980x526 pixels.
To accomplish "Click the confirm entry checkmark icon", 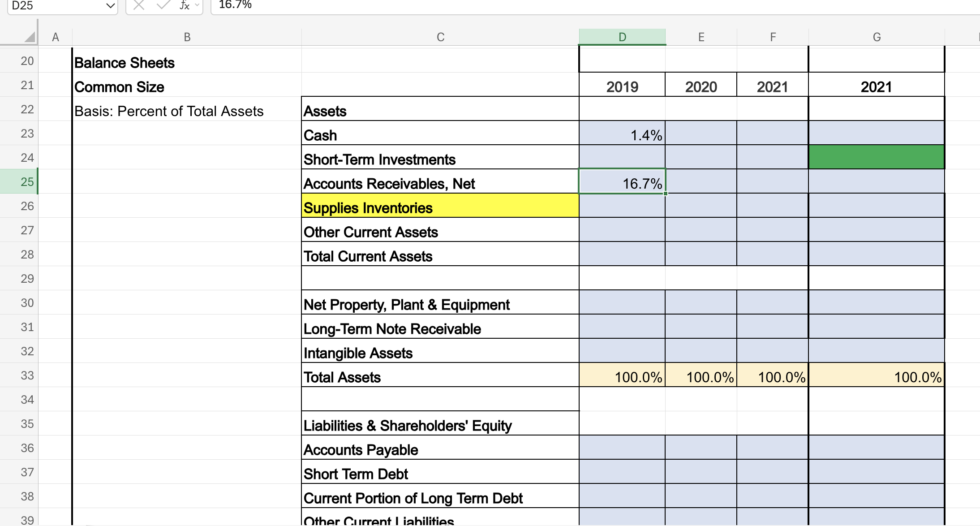I will 163,5.
